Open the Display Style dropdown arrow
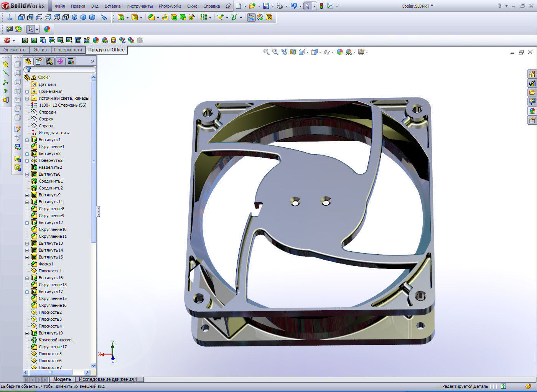The height and width of the screenshot is (392, 537). point(320,52)
